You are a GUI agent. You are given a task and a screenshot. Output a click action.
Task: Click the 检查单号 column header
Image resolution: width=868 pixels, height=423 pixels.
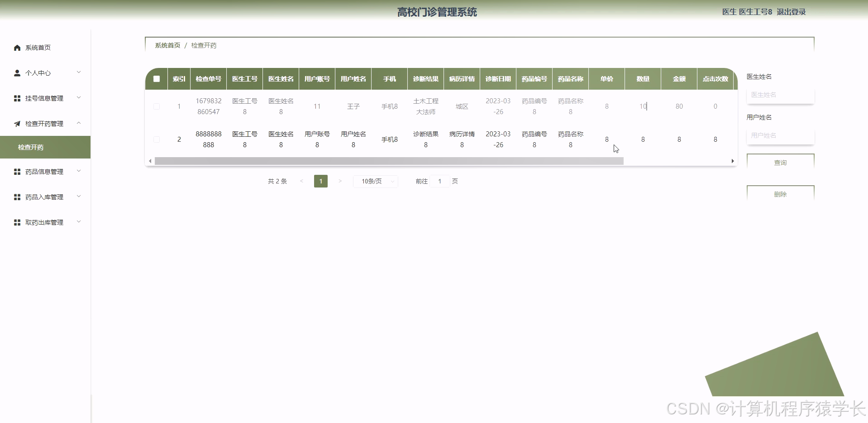click(209, 79)
